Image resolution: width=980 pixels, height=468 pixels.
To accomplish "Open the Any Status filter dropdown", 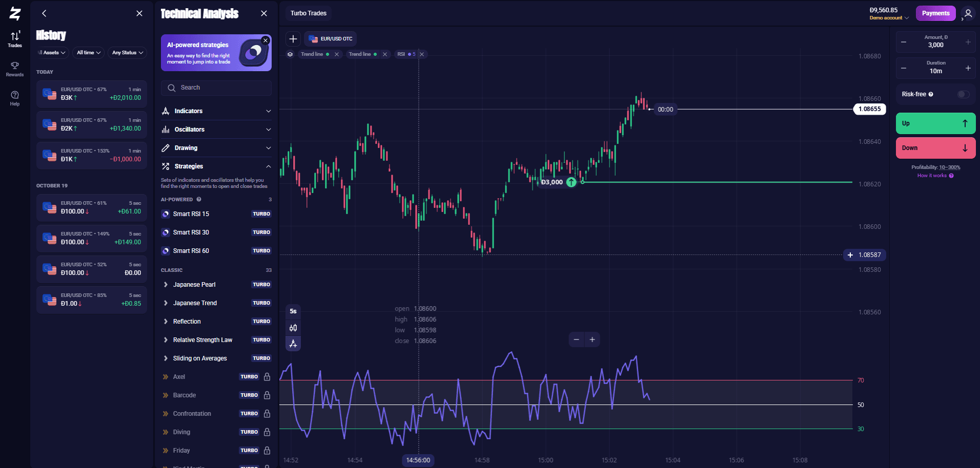I will point(128,53).
